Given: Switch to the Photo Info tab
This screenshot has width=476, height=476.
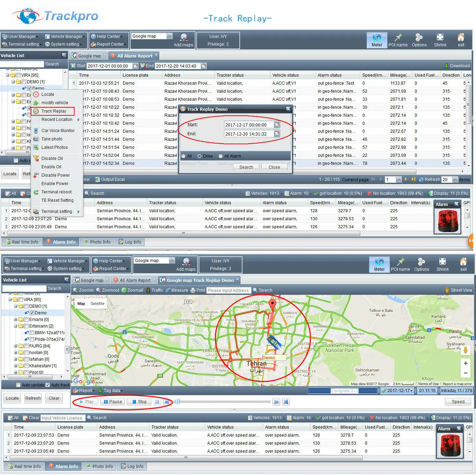Looking at the screenshot, I should [97, 241].
